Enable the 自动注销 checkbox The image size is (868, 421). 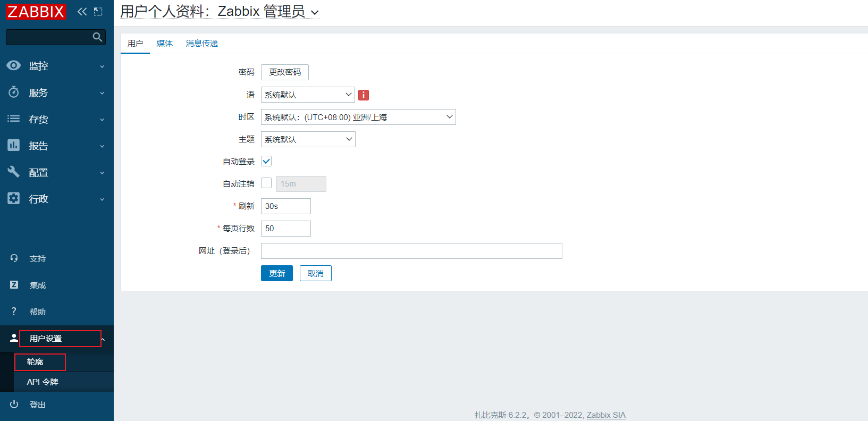coord(266,183)
